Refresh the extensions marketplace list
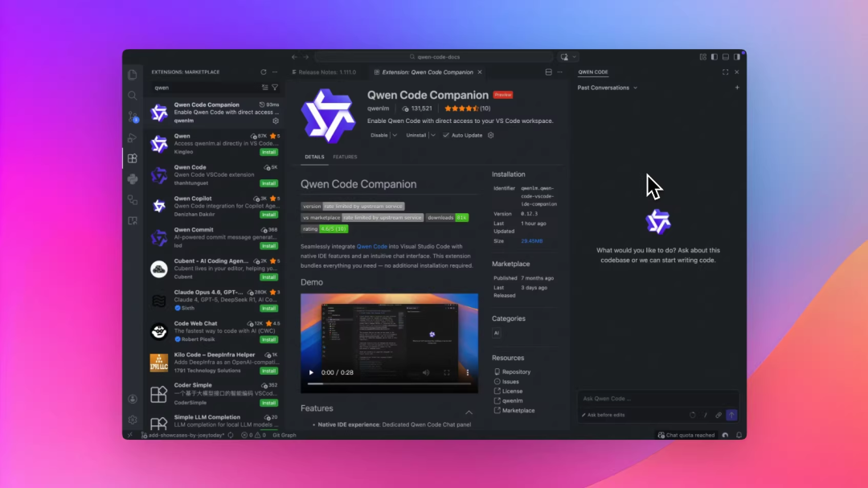 pyautogui.click(x=264, y=72)
